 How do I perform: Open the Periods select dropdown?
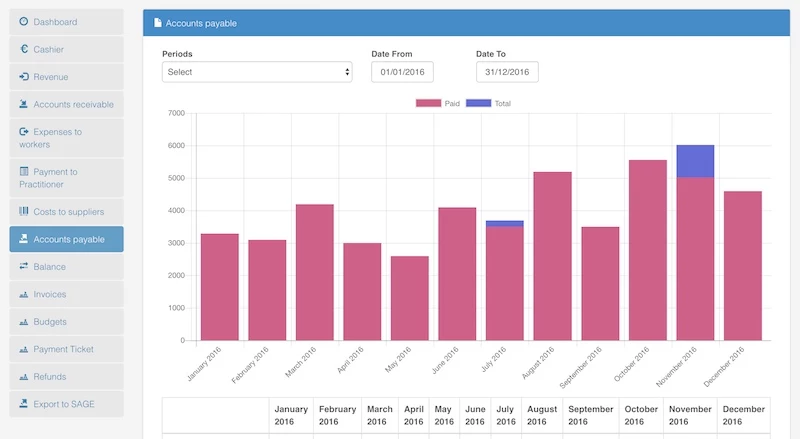(257, 72)
